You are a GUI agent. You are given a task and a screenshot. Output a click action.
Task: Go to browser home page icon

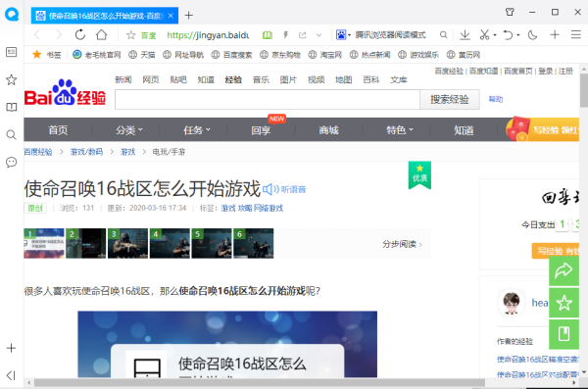(101, 35)
